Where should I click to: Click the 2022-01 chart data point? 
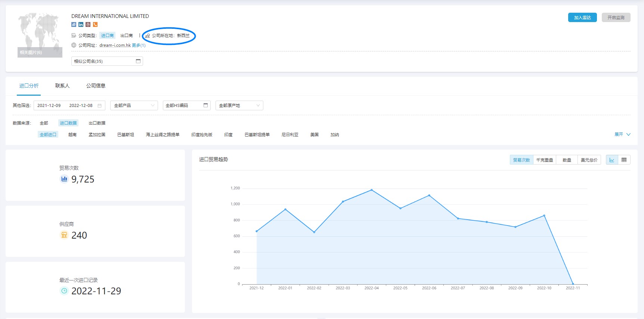click(285, 209)
